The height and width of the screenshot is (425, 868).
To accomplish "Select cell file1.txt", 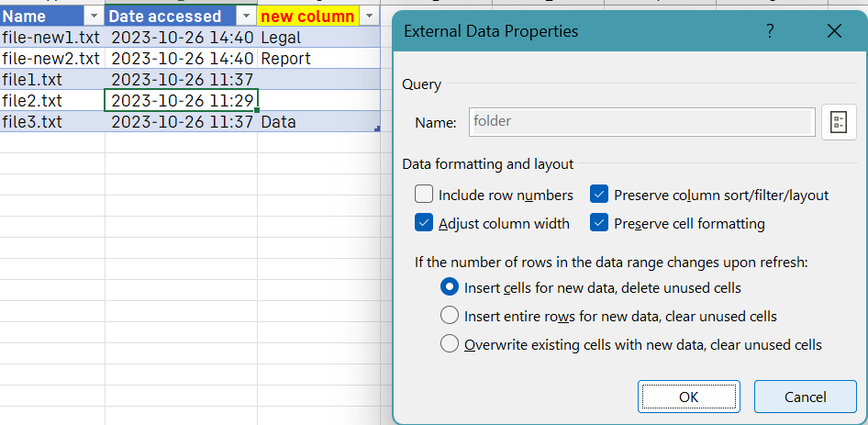I will [x=52, y=79].
